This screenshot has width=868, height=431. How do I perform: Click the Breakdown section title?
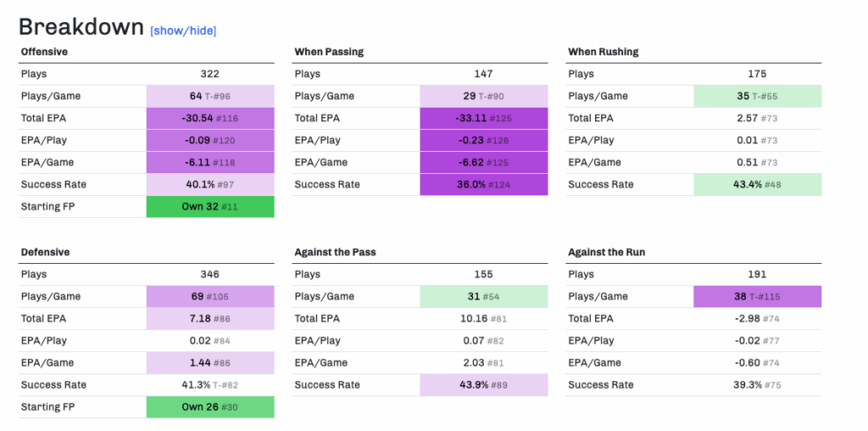tap(81, 27)
